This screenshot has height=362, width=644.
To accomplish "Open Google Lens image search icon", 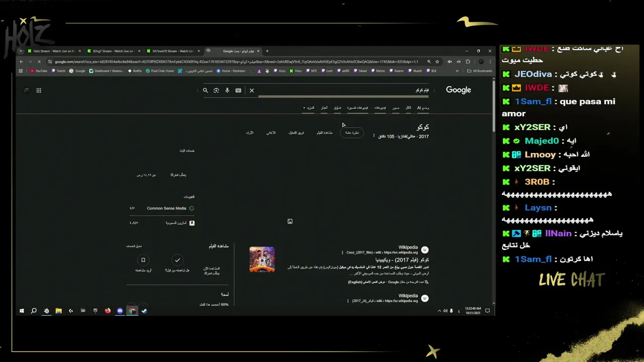I will pyautogui.click(x=216, y=90).
